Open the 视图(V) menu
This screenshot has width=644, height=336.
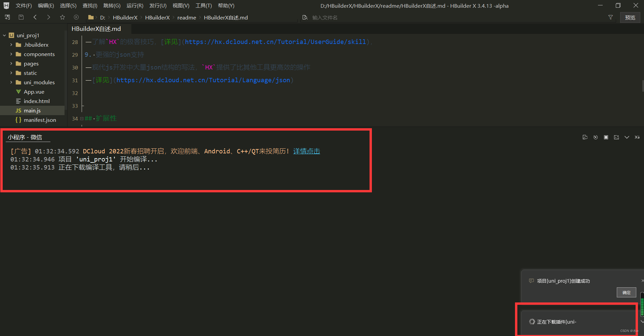click(181, 6)
